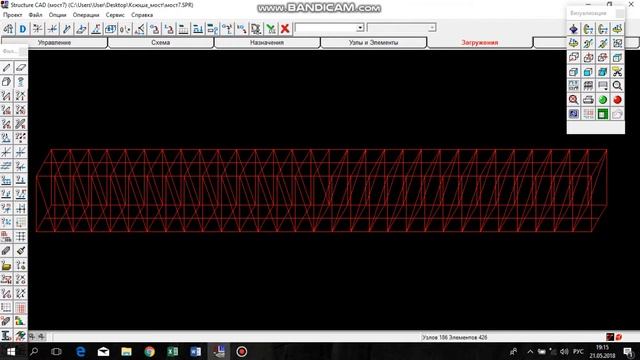Click the eraser-shaped tool in the left toolbar
The image size is (640, 360).
[x=20, y=68]
